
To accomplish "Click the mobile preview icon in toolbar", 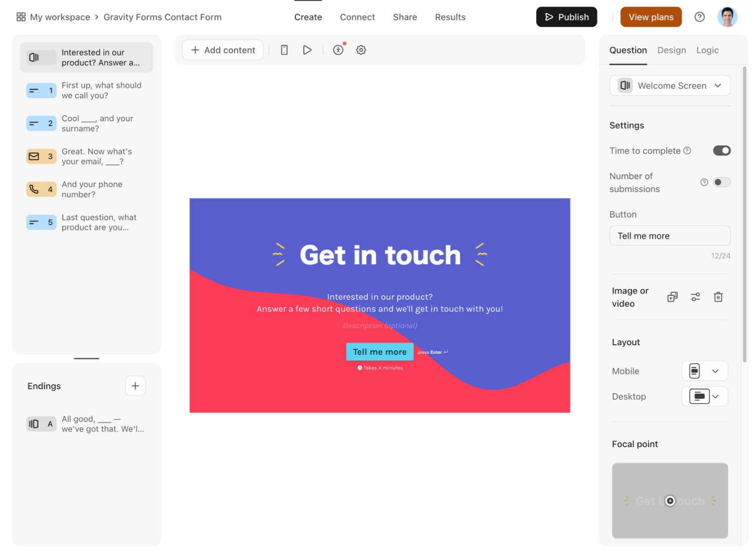I will (x=284, y=50).
